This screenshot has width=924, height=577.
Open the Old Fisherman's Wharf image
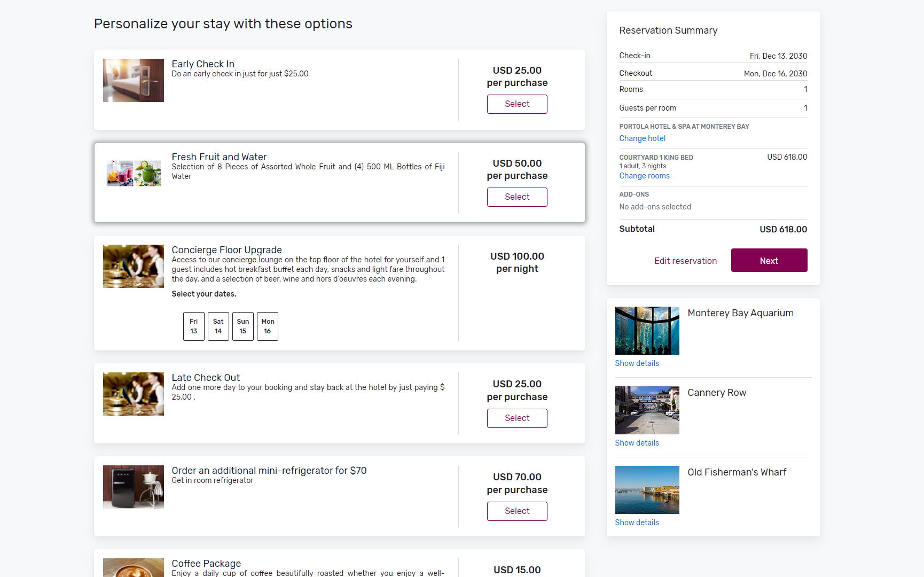(x=647, y=490)
